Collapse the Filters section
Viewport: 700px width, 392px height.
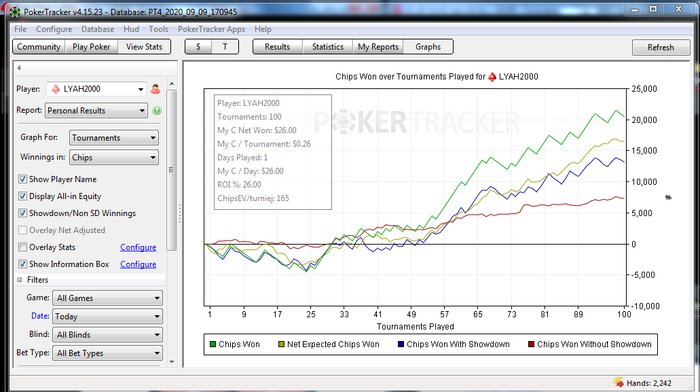pyautogui.click(x=20, y=280)
